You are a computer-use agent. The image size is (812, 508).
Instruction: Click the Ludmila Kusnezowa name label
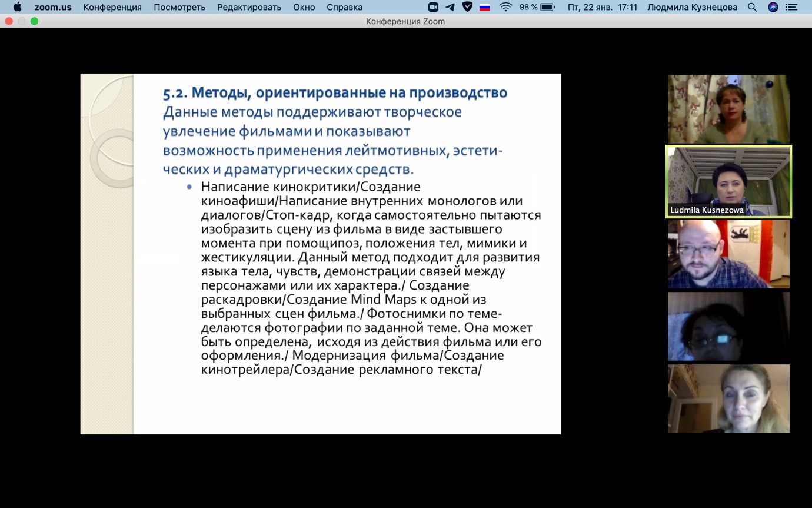pos(707,210)
